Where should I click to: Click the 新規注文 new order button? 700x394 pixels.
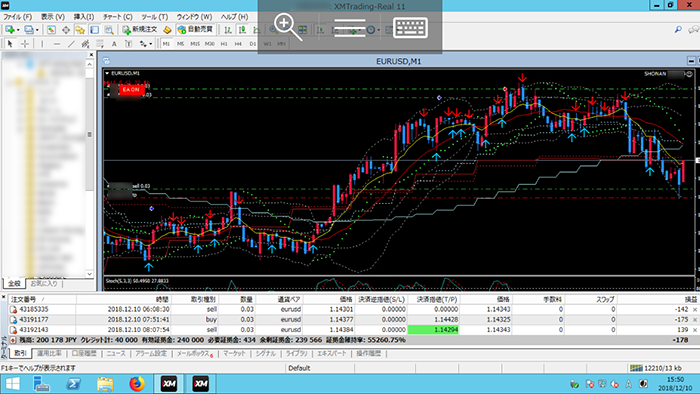140,30
